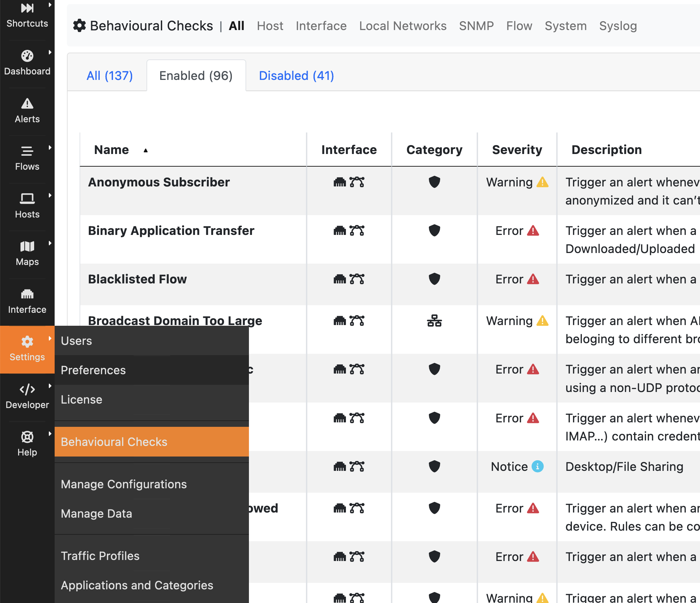Open Flows from the sidebar

click(x=27, y=157)
